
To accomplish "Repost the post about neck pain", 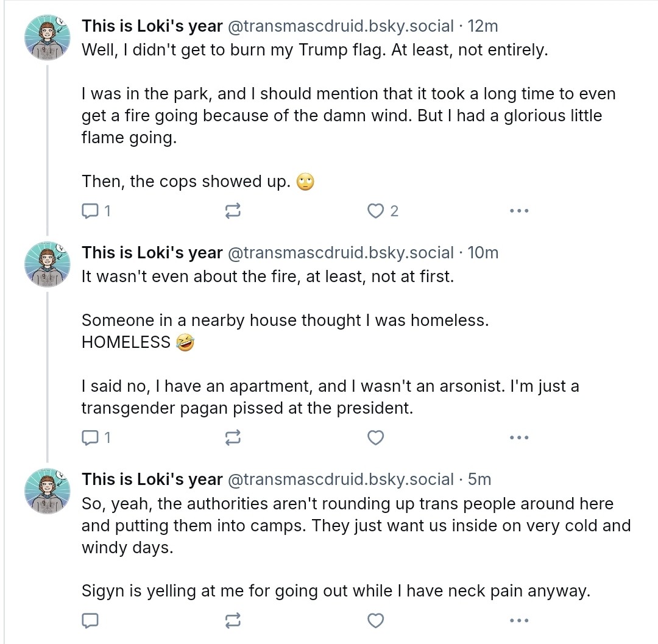I will [233, 621].
